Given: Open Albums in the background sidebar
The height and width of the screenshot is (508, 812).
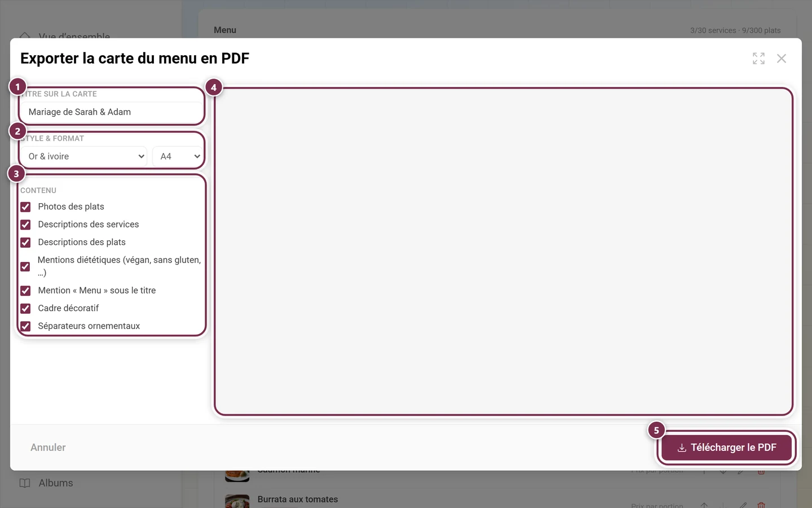Looking at the screenshot, I should coord(56,483).
